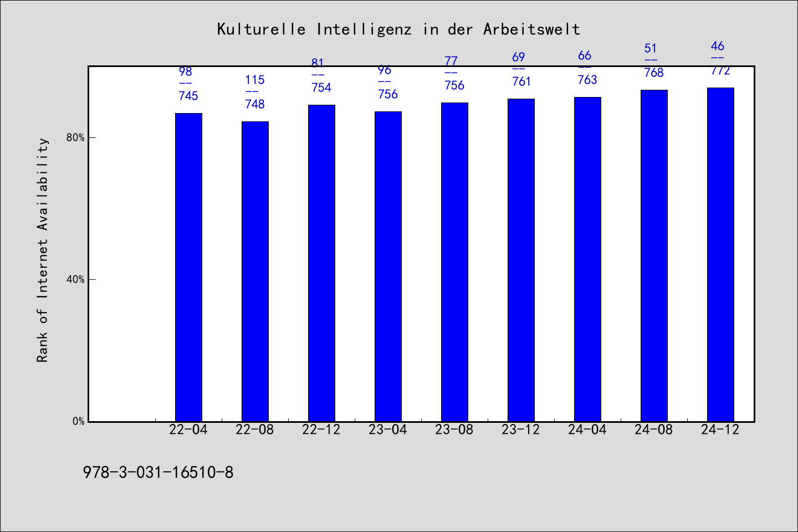Select the blue bar for 23-12
This screenshot has height=532, width=798.
pyautogui.click(x=521, y=260)
